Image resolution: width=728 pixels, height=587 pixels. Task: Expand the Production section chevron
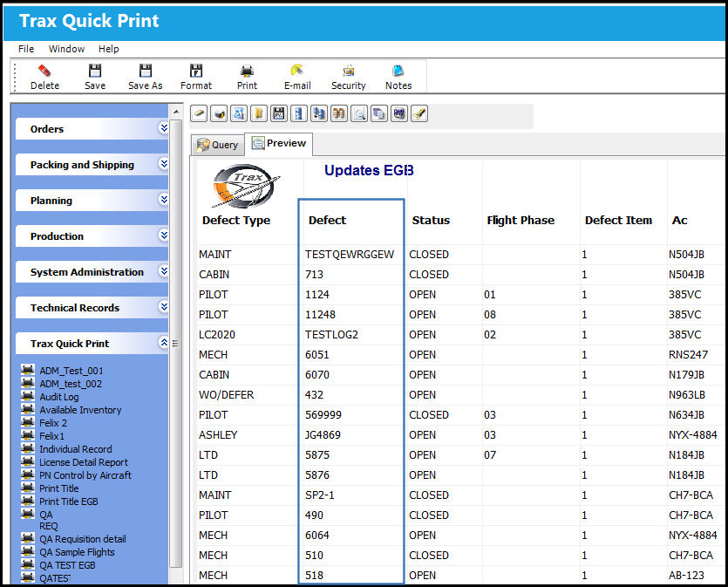pyautogui.click(x=163, y=235)
